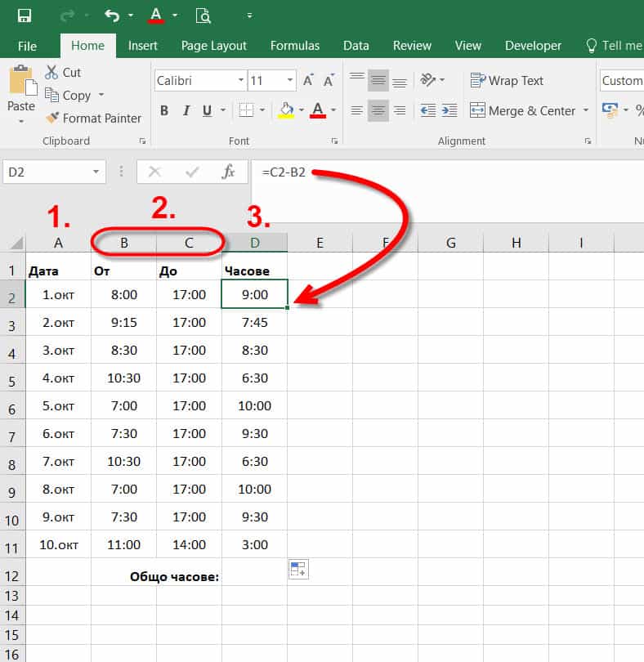Click the Cut scissors icon

click(x=51, y=72)
